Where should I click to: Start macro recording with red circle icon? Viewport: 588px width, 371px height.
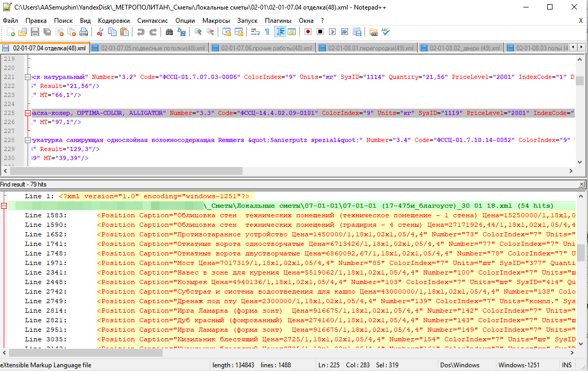[x=308, y=32]
